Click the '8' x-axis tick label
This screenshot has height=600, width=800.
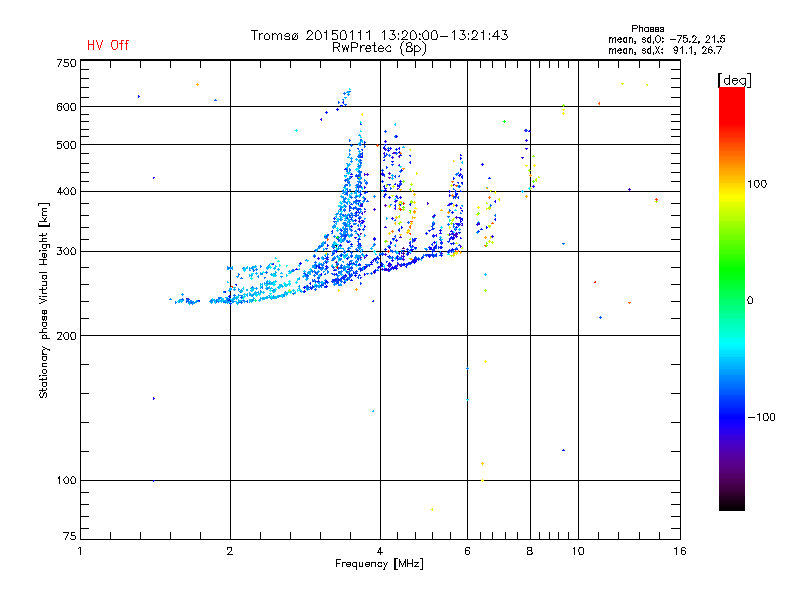530,551
